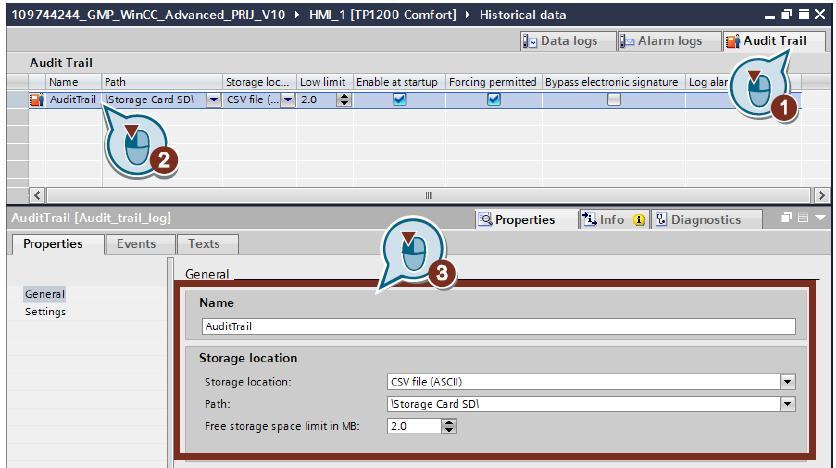Click the Diagnostics tab icon

[661, 219]
